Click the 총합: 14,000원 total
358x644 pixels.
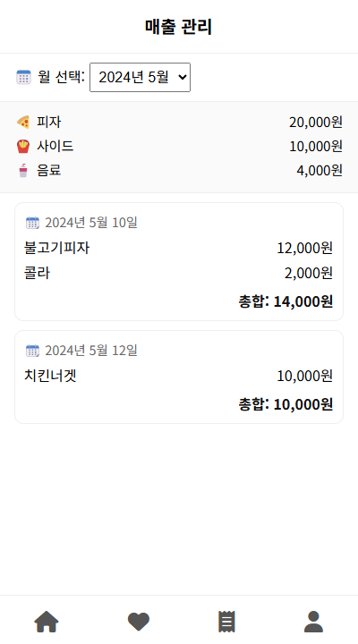pos(286,301)
